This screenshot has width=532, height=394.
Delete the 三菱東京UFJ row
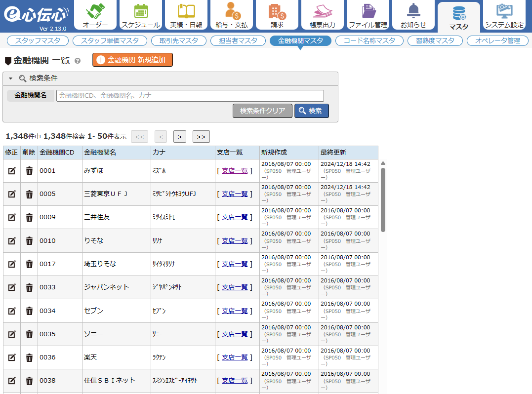pos(30,194)
